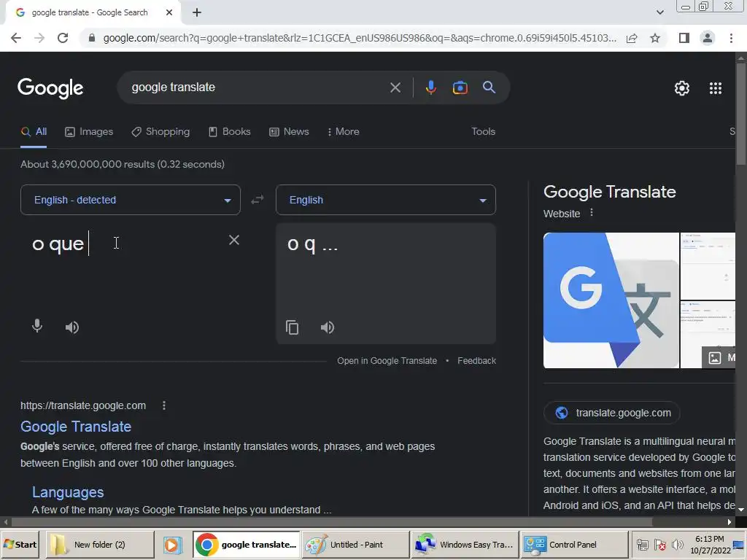Open New folder (2) taskbar item
Image resolution: width=747 pixels, height=560 pixels.
pos(100,545)
